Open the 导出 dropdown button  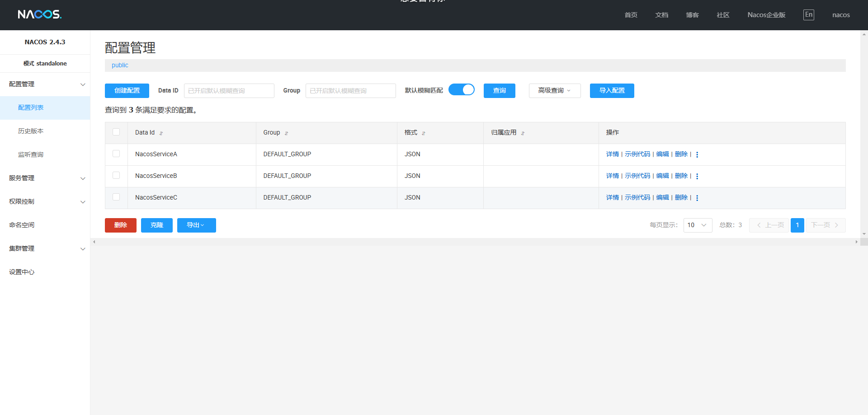(x=196, y=225)
